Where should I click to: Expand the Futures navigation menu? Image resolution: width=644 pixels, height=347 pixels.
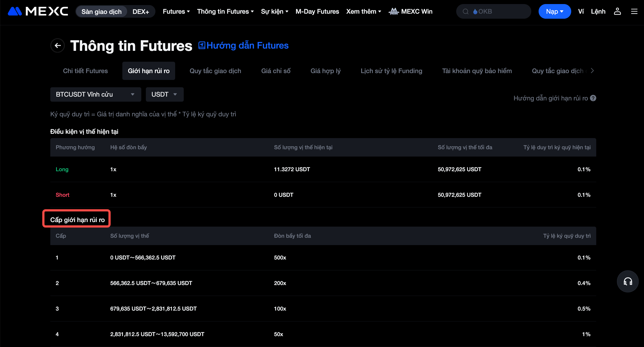tap(176, 11)
